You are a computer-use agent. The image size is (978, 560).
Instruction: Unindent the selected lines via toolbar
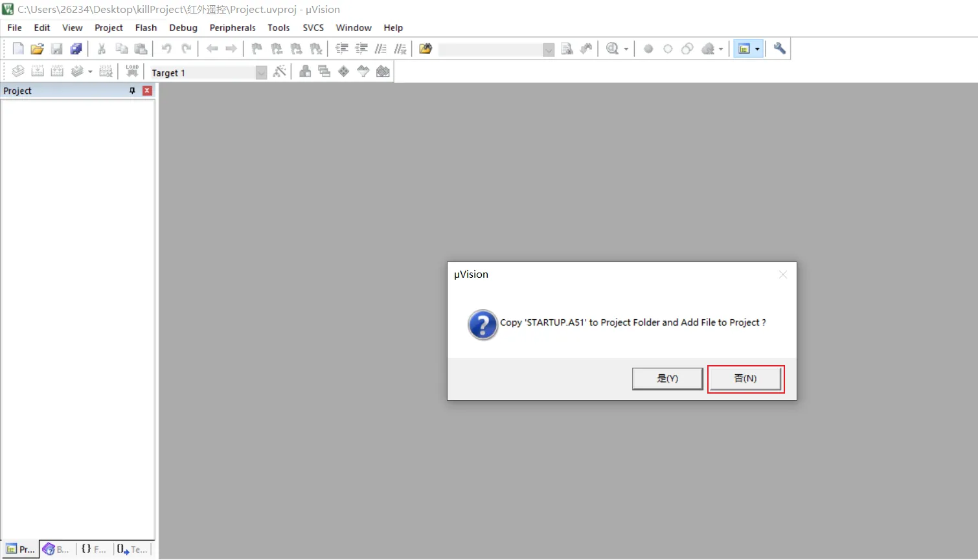tap(361, 49)
